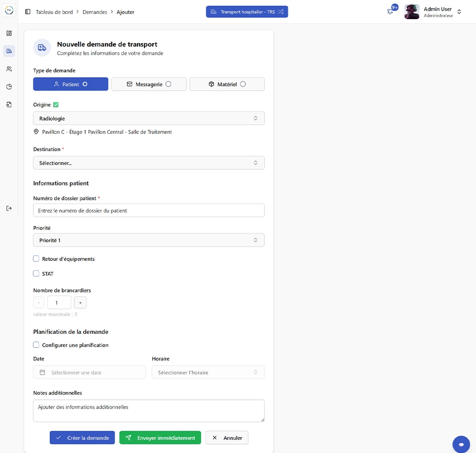Click the dashboard grid icon in sidebar
This screenshot has height=453, width=476.
(9, 33)
